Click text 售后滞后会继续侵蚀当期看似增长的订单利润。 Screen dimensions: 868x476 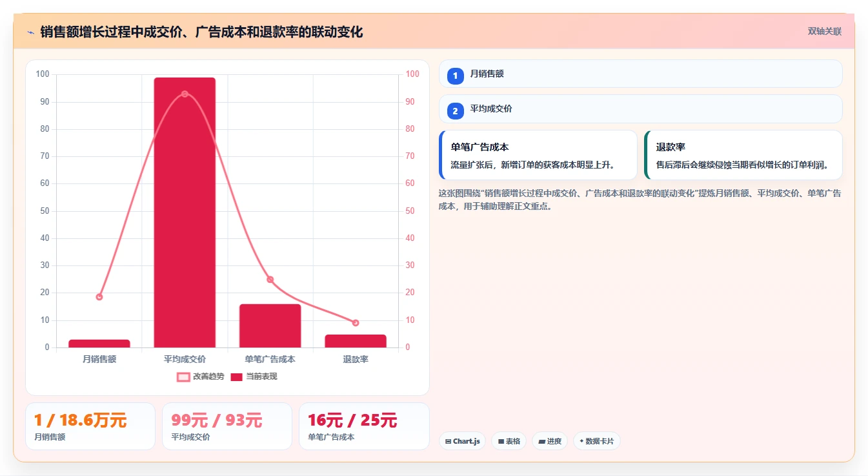click(742, 165)
